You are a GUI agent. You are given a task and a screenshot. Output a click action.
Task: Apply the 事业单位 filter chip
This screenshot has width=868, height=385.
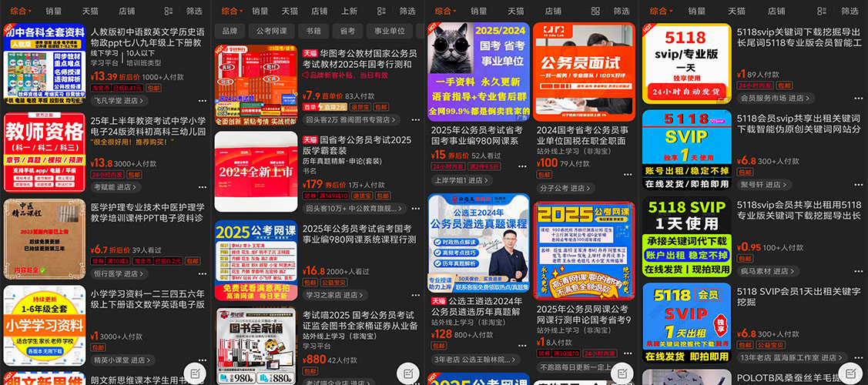(390, 32)
